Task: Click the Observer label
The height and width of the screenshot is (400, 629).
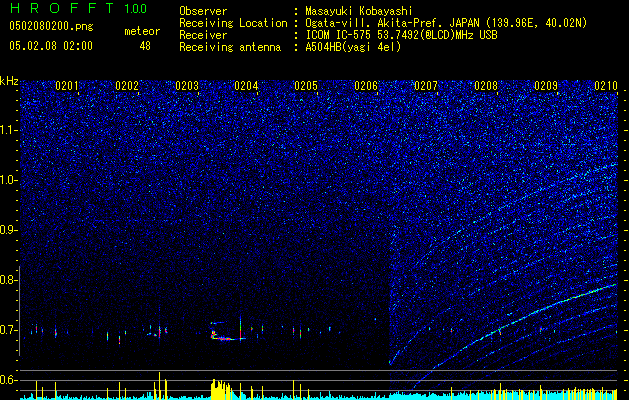Action: (x=203, y=11)
